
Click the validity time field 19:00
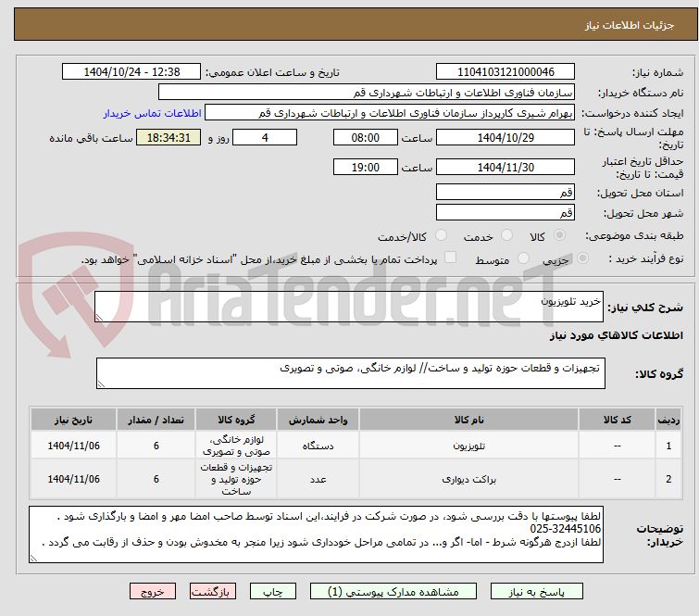click(x=365, y=168)
